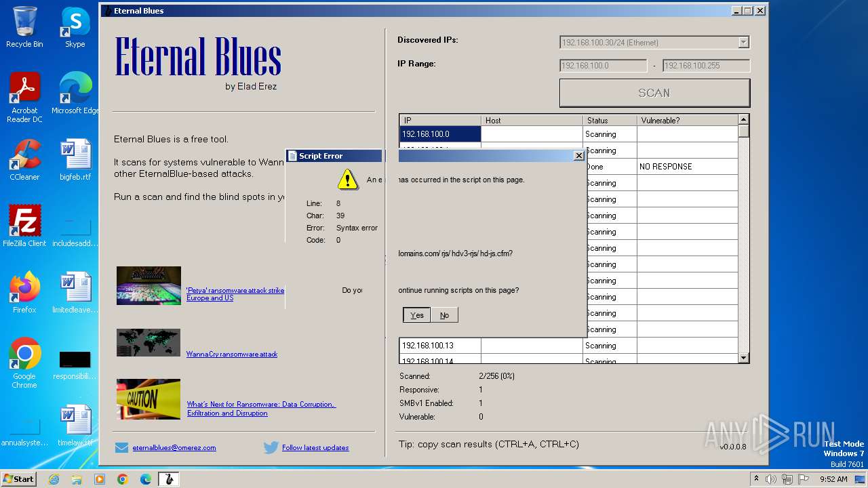The image size is (868, 488).
Task: Open Windows Media Player taskbar icon
Action: tap(100, 479)
